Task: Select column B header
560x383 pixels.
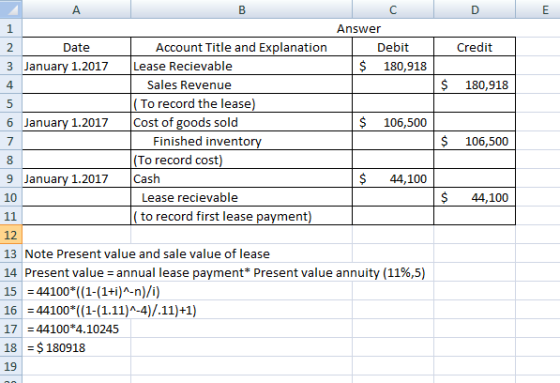Action: (x=241, y=9)
